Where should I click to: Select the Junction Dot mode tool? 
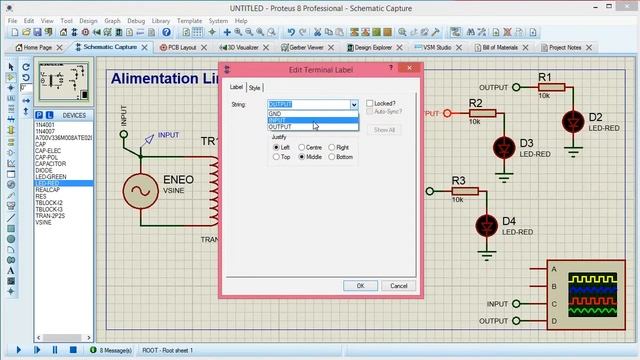tap(11, 88)
